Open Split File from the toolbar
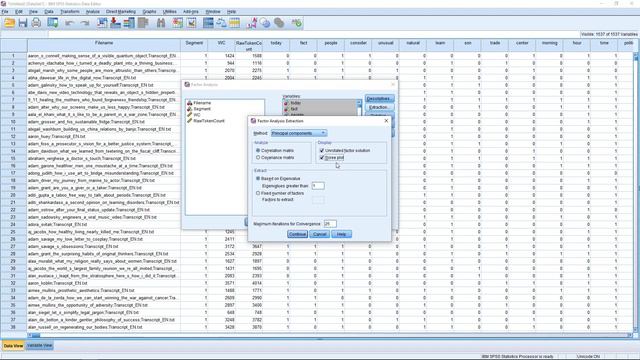640x360 pixels. pos(208,23)
